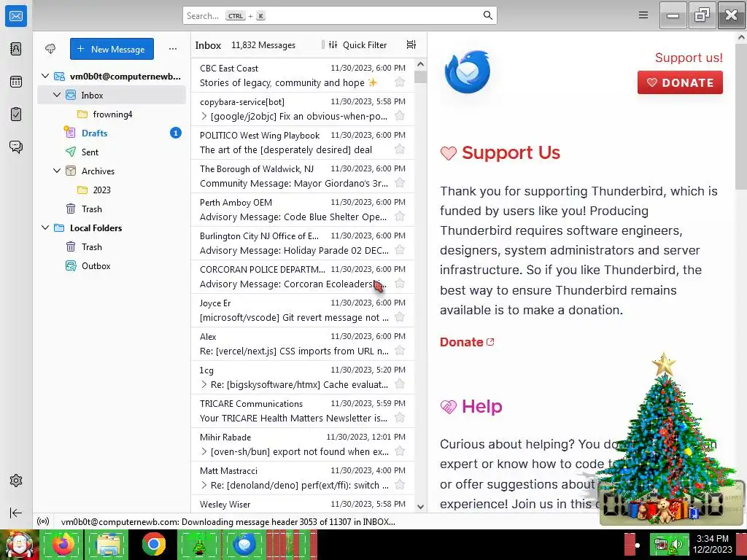Star the CBC East Coast message
This screenshot has width=747, height=560.
click(400, 82)
